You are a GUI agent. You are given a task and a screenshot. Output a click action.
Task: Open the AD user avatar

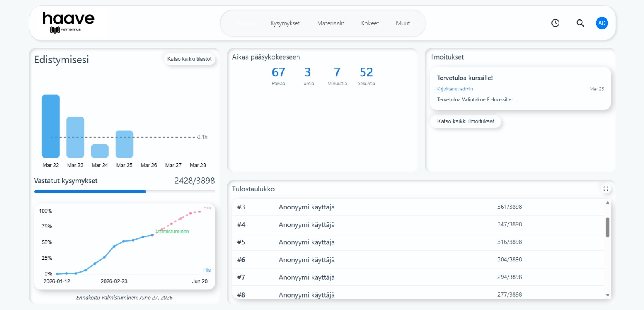click(602, 23)
